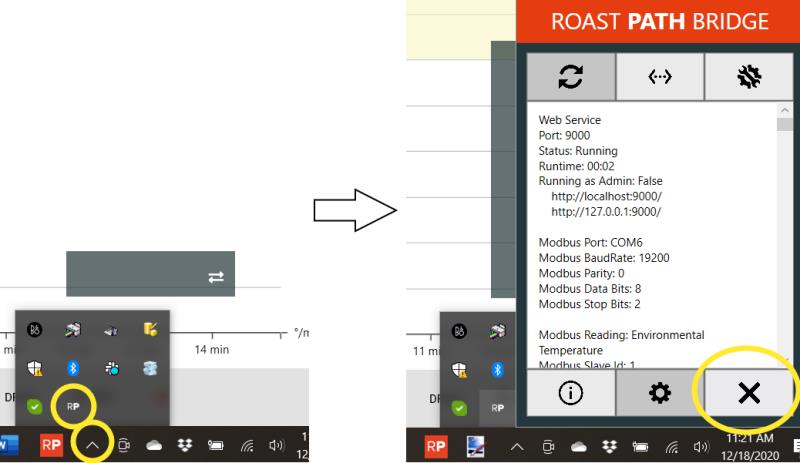Click RP tray icon in left screenshot popup
The width and height of the screenshot is (800, 463).
(x=73, y=407)
